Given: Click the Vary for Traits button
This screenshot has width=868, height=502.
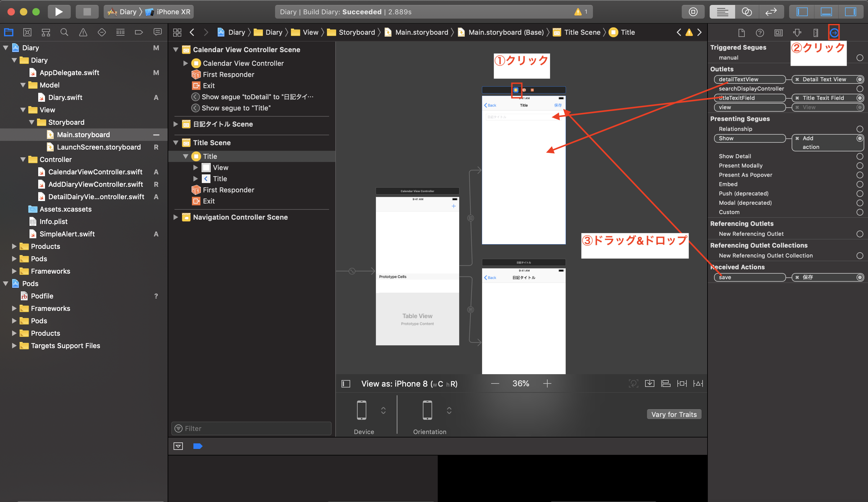Looking at the screenshot, I should (x=674, y=414).
